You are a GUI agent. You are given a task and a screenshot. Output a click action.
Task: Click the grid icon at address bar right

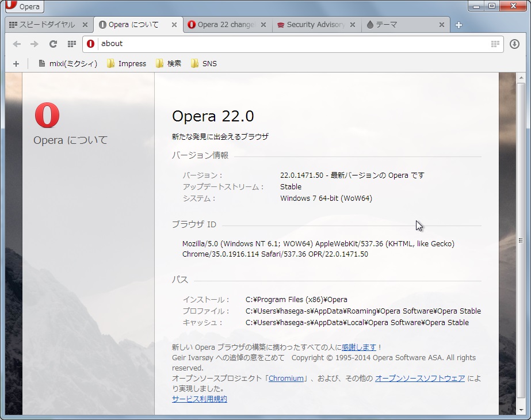(495, 43)
